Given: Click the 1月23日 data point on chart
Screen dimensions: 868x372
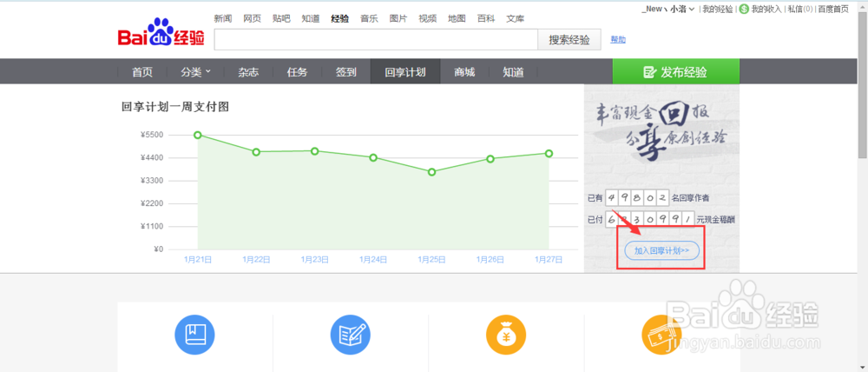Looking at the screenshot, I should click(314, 150).
